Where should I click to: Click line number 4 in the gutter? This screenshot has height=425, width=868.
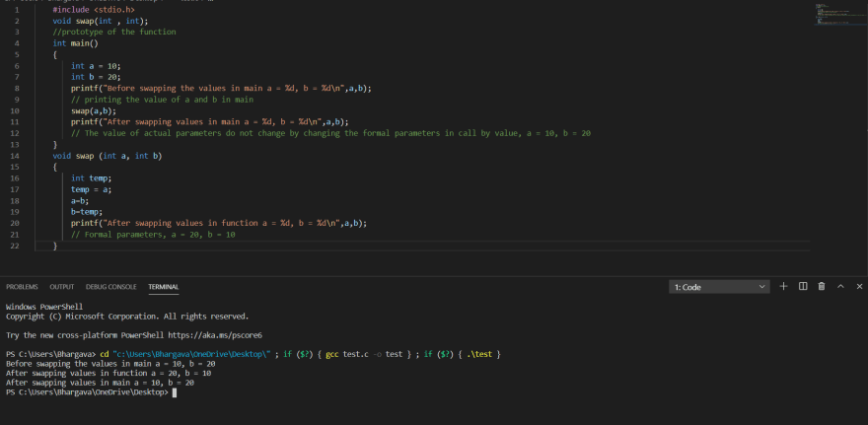coord(17,43)
